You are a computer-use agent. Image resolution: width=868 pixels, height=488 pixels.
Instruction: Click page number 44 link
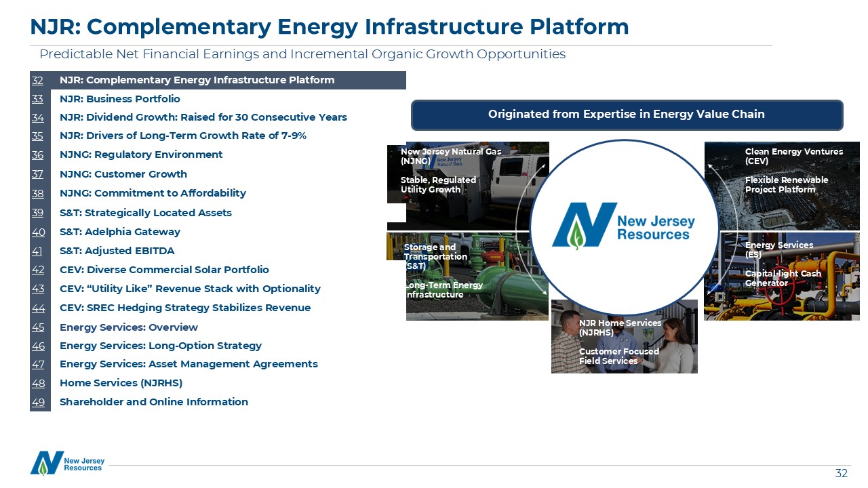coord(37,308)
